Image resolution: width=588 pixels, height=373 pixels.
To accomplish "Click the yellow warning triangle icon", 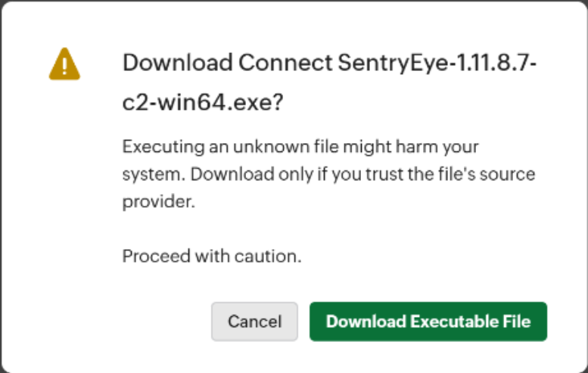I will pyautogui.click(x=64, y=64).
